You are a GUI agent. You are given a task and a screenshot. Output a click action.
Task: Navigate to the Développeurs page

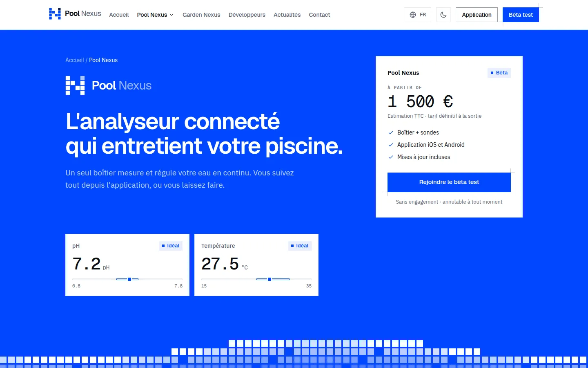point(247,15)
